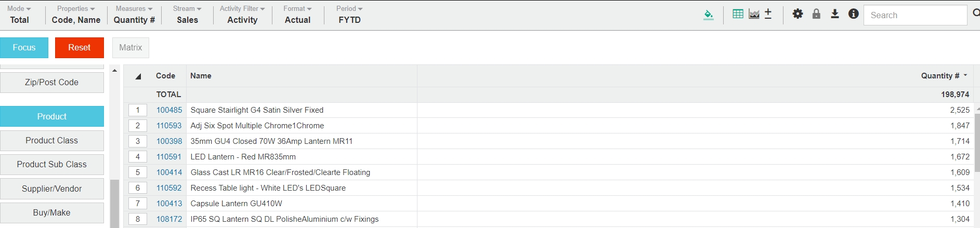
Task: Click the plus/minus variance icon
Action: [768, 14]
